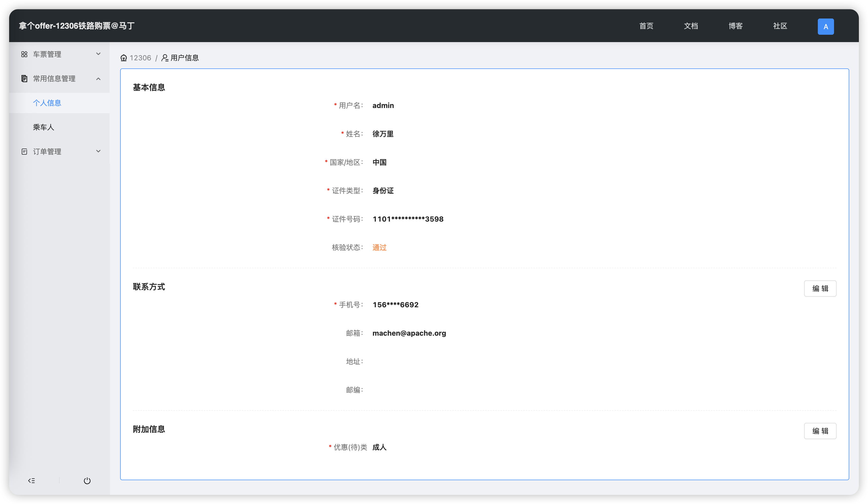Image resolution: width=868 pixels, height=504 pixels.
Task: Click 编辑 button for 联系方式
Action: (820, 289)
